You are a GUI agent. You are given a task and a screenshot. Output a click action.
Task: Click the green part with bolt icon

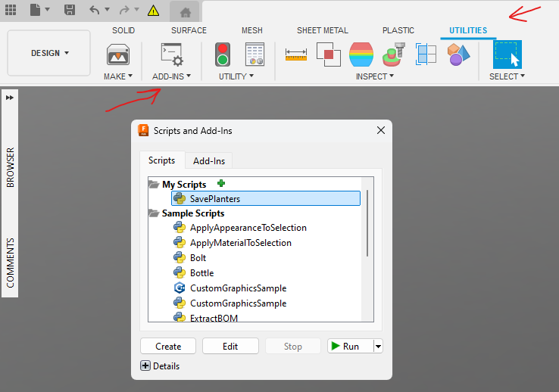pos(394,54)
